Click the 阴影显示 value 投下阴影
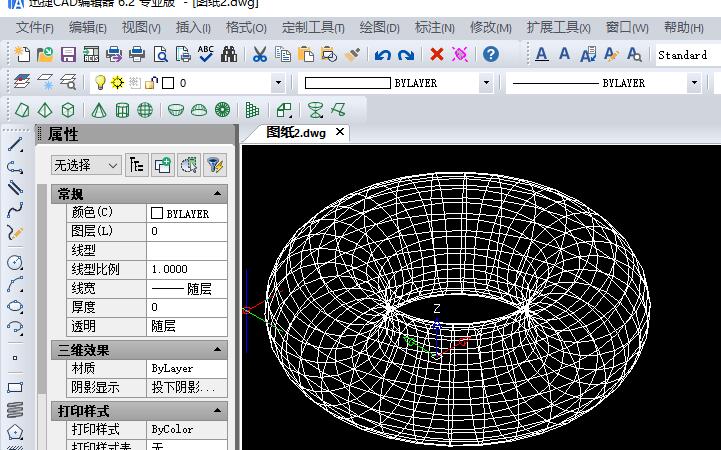The height and width of the screenshot is (450, 721). click(x=187, y=387)
